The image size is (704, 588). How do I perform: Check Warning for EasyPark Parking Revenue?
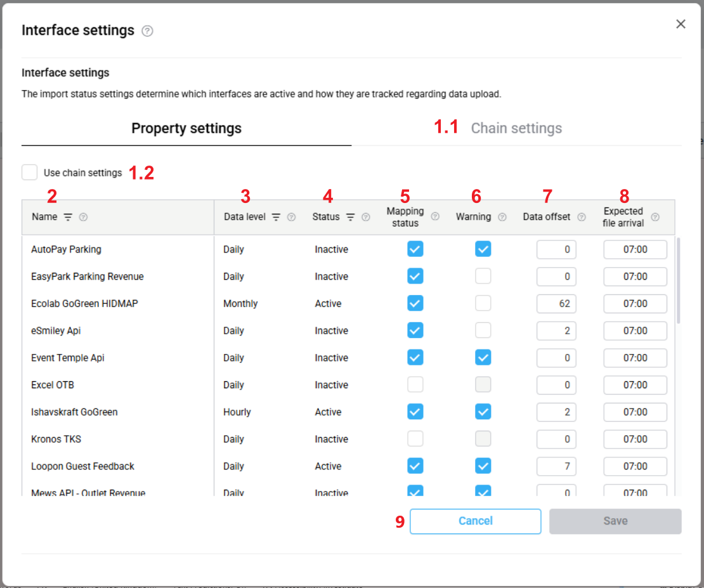point(483,277)
